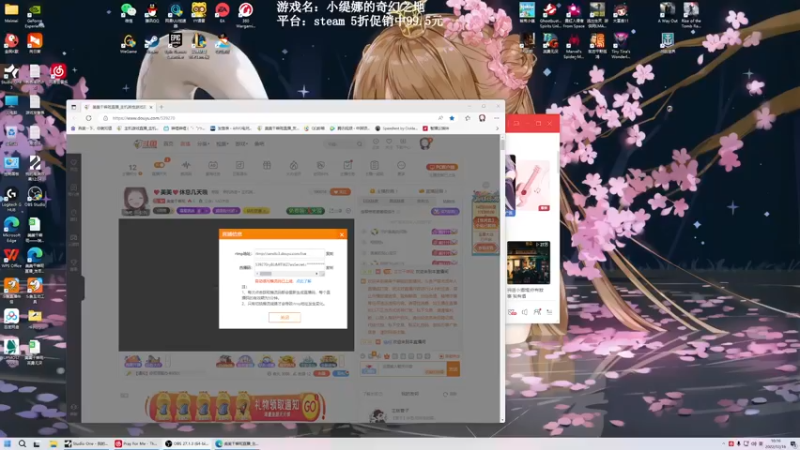Click the video thumbnail in red window

(529, 262)
